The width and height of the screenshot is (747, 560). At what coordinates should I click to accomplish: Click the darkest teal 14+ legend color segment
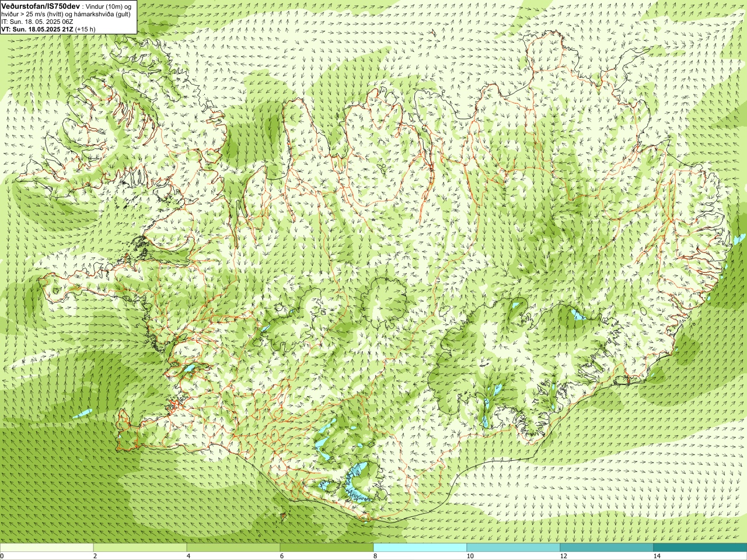[x=700, y=548]
